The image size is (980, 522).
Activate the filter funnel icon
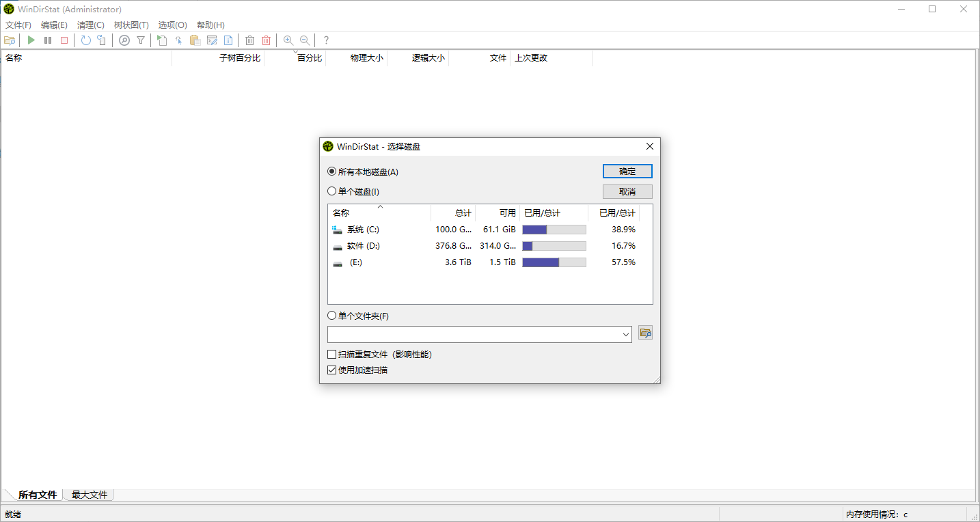click(x=140, y=40)
